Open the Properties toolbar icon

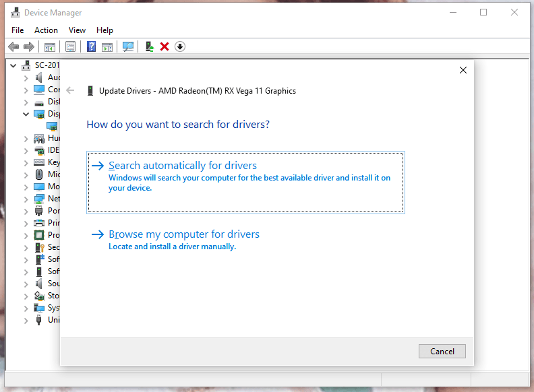69,46
